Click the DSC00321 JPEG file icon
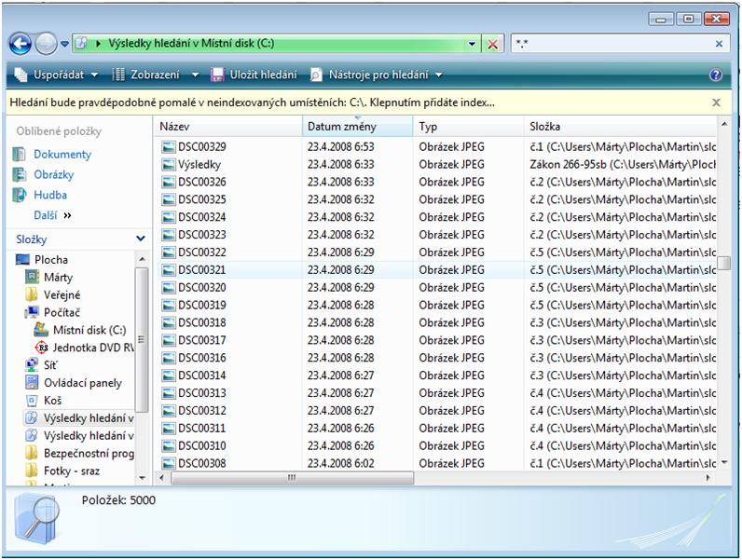Viewport: 742px width, 560px height. (x=168, y=269)
